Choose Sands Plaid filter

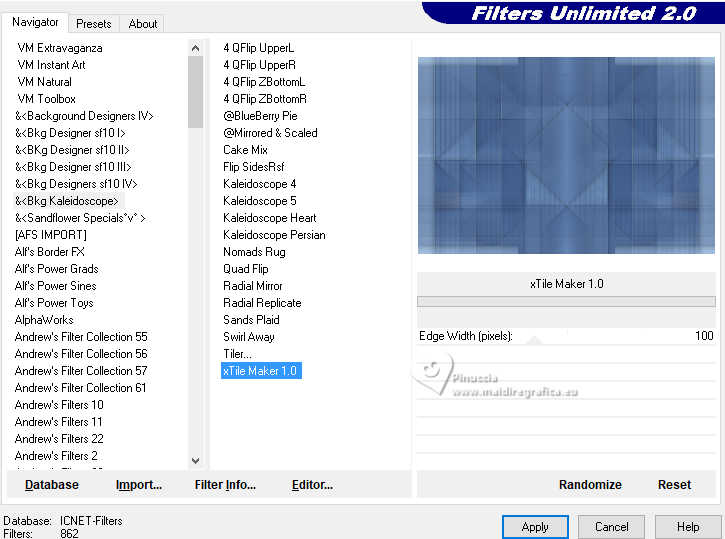251,320
